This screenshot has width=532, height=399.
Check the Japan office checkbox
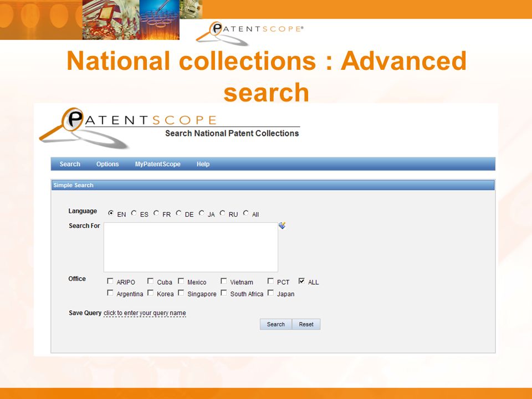tap(270, 293)
